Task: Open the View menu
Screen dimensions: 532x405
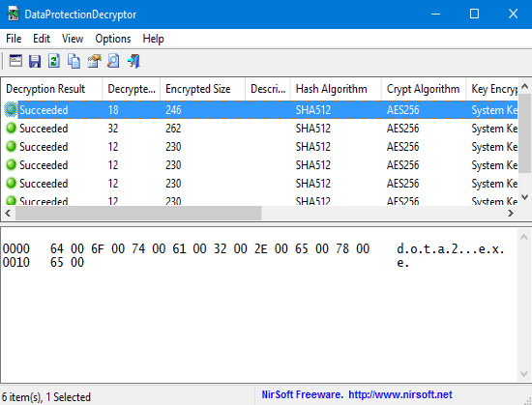Action: [73, 39]
